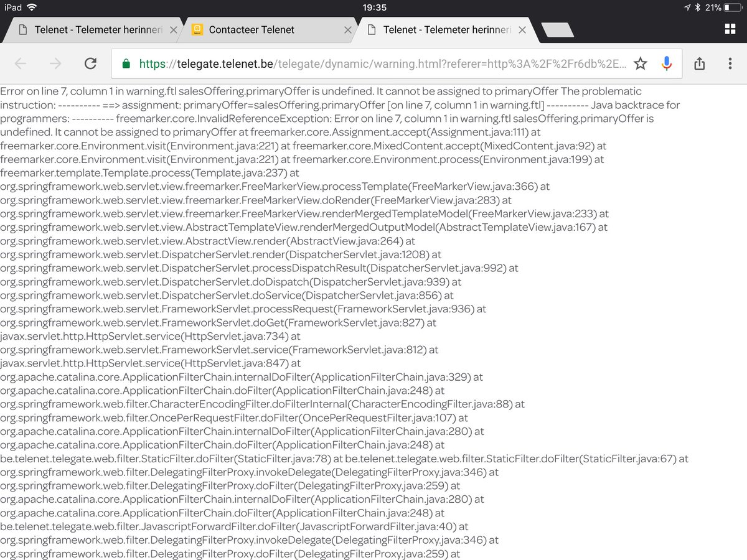Viewport: 747px width, 560px height.
Task: Go back with the back arrow
Action: (21, 63)
